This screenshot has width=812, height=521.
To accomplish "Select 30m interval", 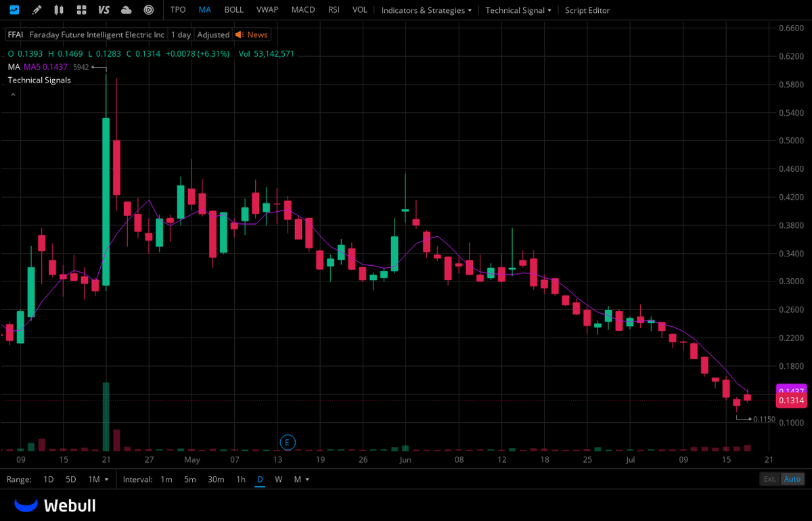I will point(216,479).
